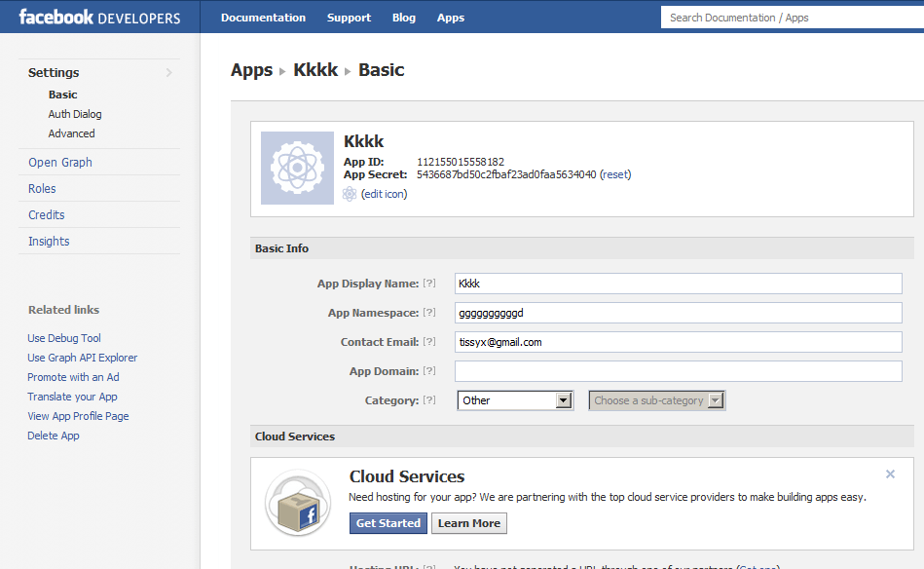Open the Category dropdown set to Other

click(515, 400)
